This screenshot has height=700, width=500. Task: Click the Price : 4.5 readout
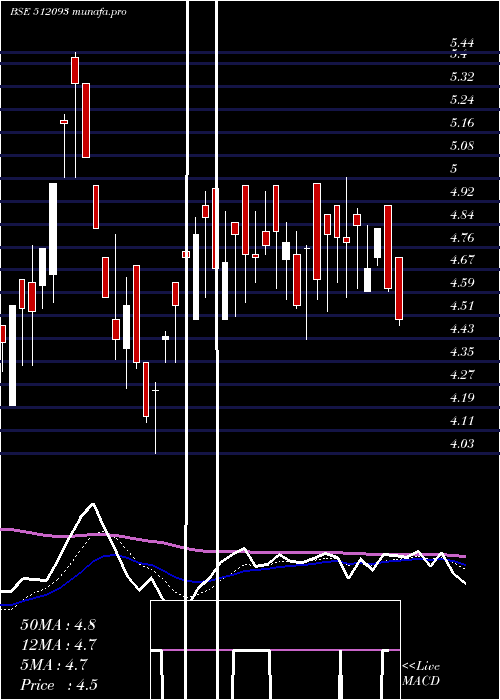point(59,685)
